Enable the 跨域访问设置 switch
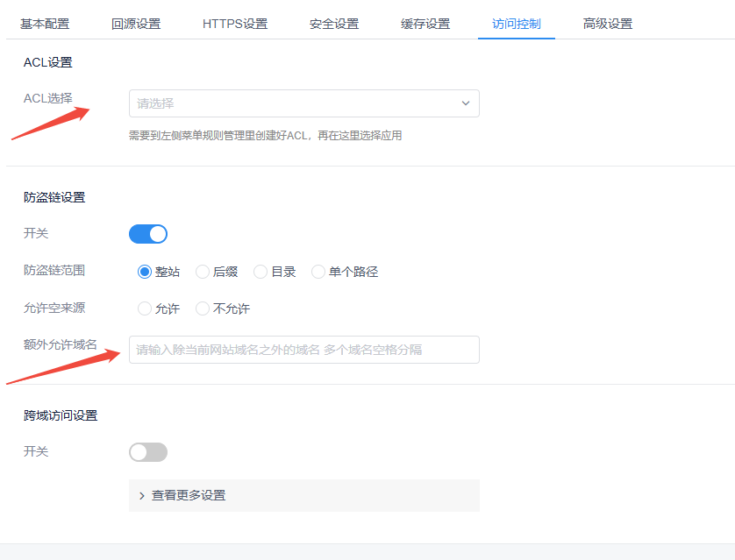Viewport: 735px width, 560px height. click(x=148, y=452)
